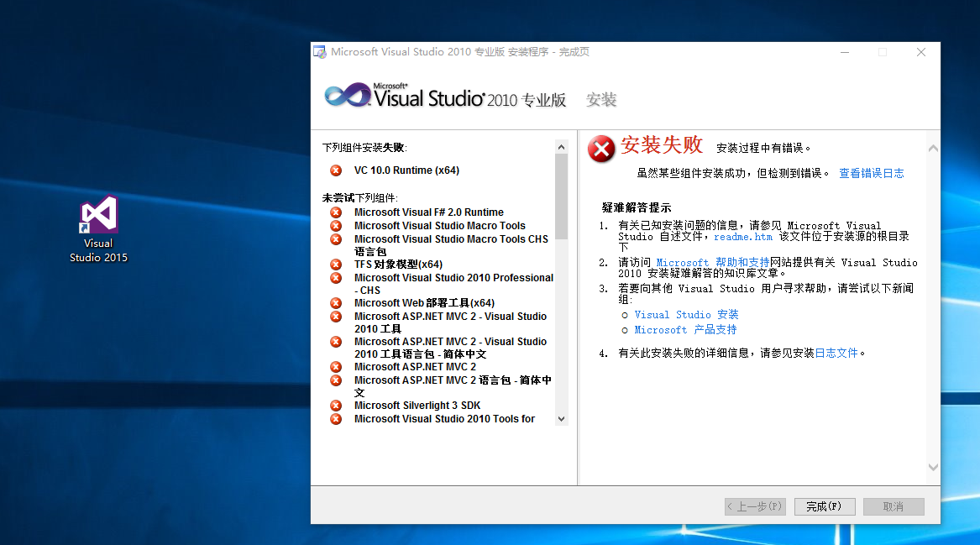
Task: Open the Microsoft 产品支持 link
Action: point(685,329)
